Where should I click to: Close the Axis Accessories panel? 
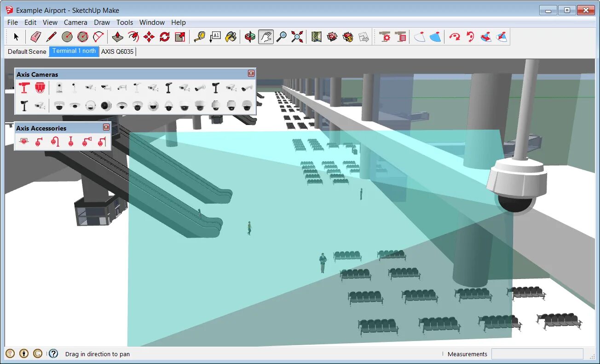click(x=106, y=127)
